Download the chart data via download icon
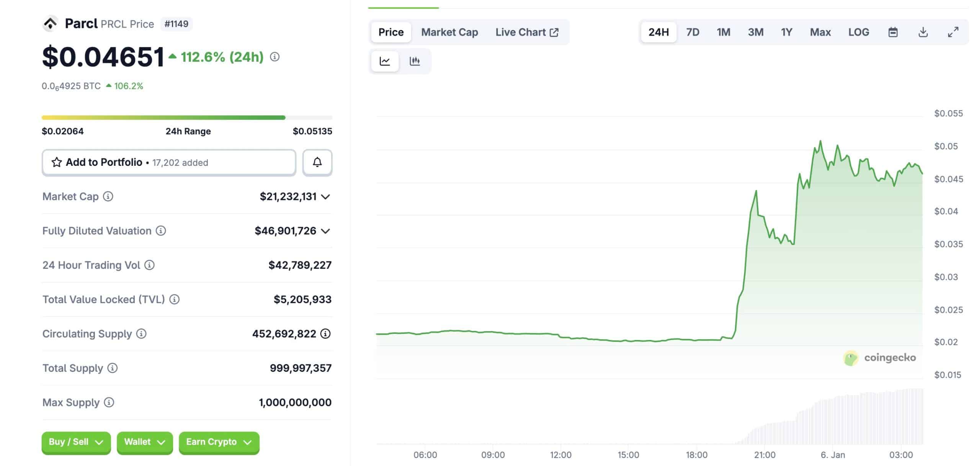 coord(923,32)
